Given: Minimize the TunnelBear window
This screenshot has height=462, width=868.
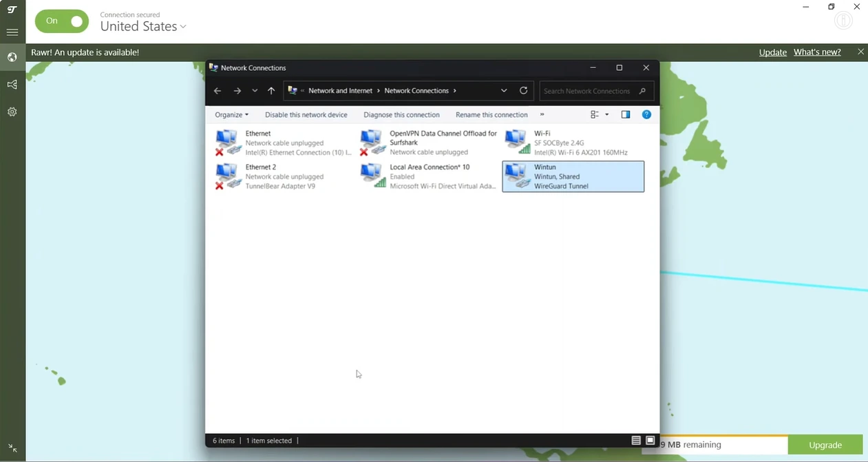Looking at the screenshot, I should (806, 6).
